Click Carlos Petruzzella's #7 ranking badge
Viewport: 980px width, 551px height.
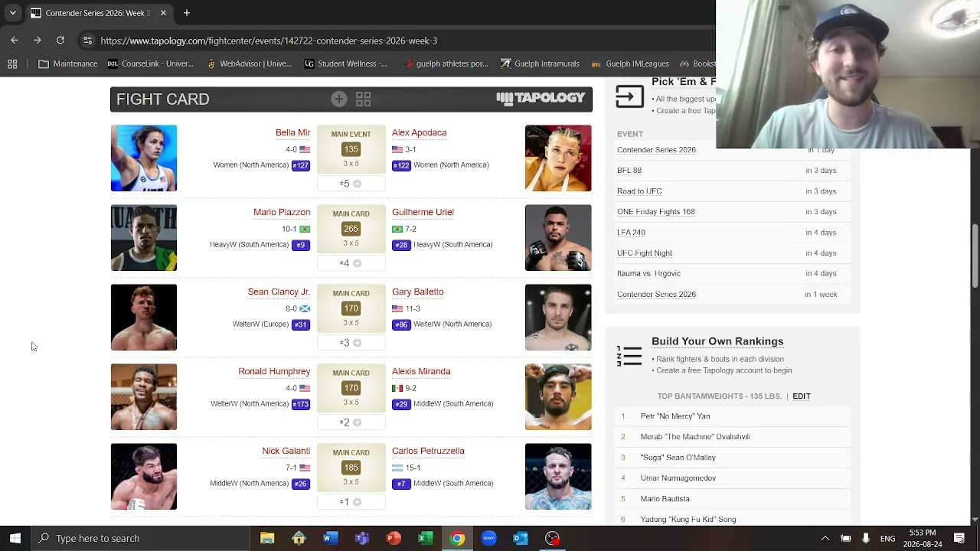(401, 484)
